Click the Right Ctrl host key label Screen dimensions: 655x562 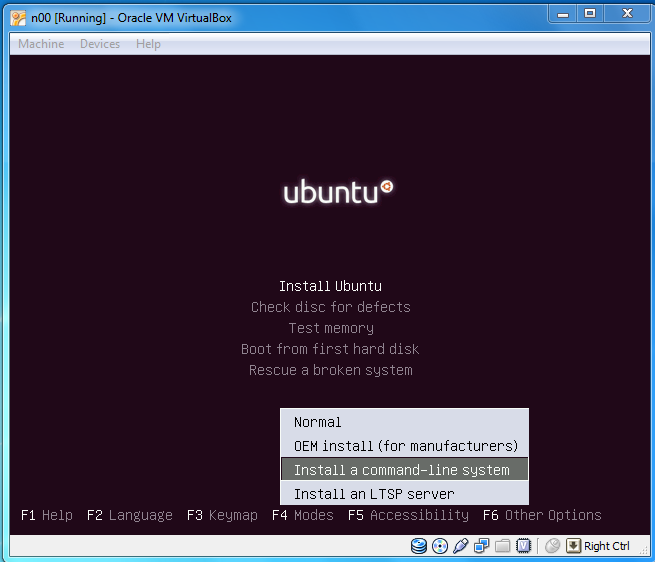607,546
